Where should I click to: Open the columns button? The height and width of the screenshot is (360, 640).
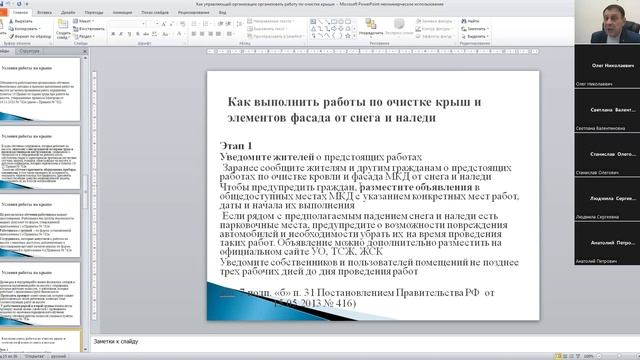tap(230, 34)
